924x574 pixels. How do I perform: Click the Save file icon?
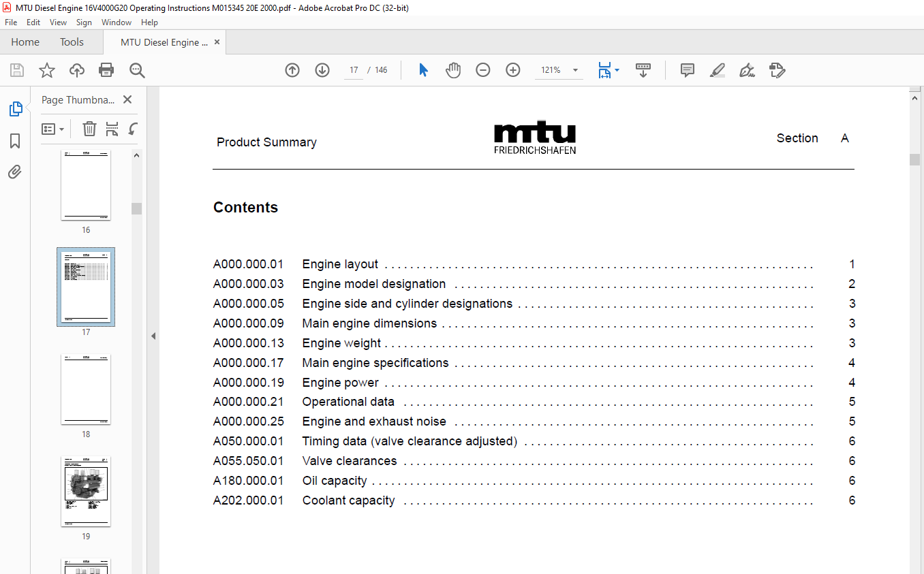[x=17, y=70]
